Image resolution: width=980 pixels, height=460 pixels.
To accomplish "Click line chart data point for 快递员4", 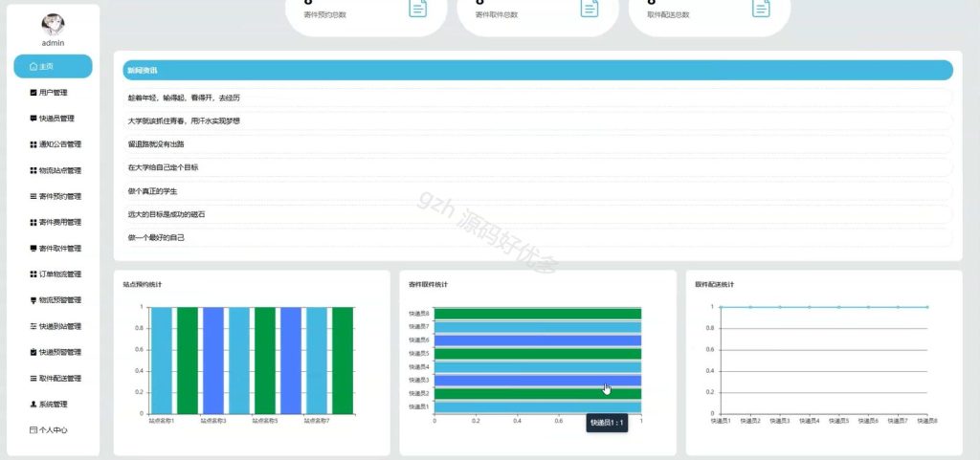I will tap(810, 307).
